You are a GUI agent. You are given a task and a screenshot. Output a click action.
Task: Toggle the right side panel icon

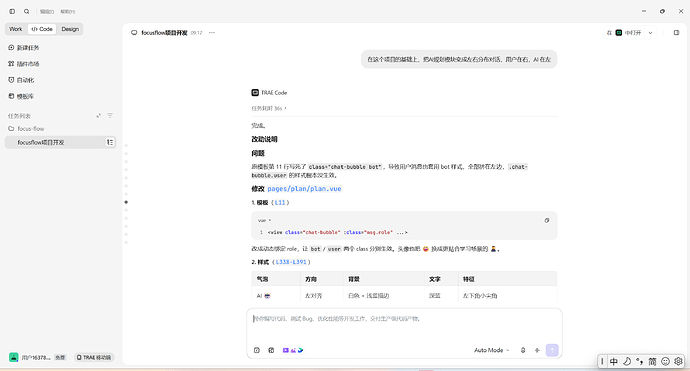[676, 33]
